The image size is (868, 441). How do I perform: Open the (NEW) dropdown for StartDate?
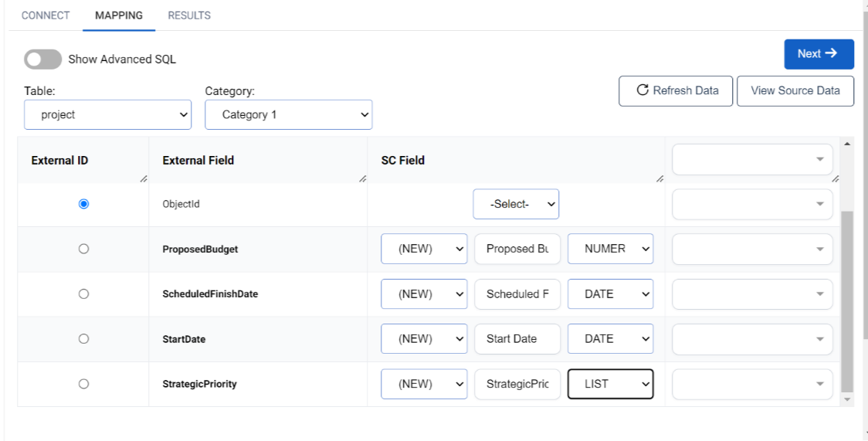[424, 338]
